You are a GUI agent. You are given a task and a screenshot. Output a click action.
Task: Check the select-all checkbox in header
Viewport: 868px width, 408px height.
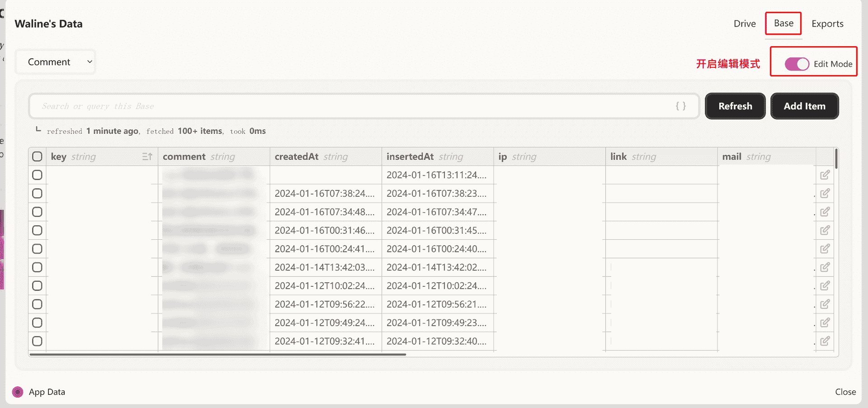pos(37,157)
